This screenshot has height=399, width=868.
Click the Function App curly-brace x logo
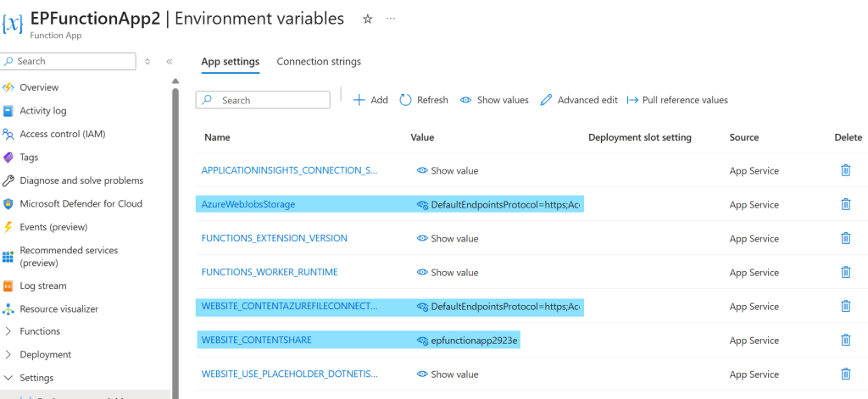click(x=13, y=25)
